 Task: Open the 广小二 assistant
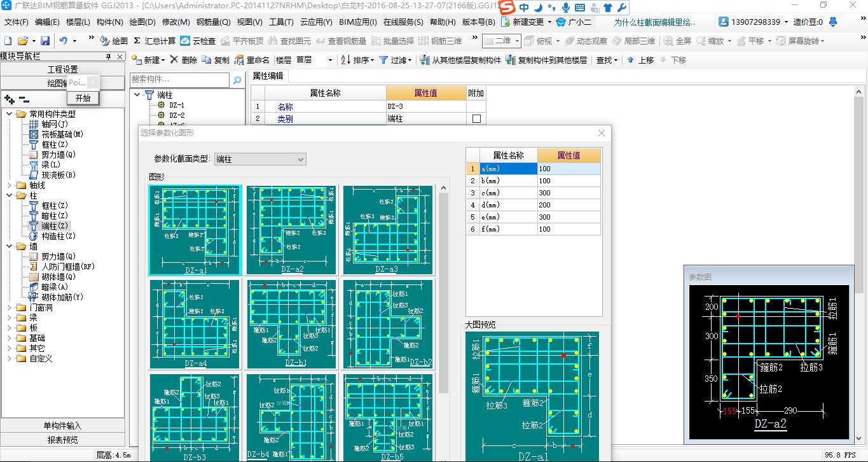(574, 22)
